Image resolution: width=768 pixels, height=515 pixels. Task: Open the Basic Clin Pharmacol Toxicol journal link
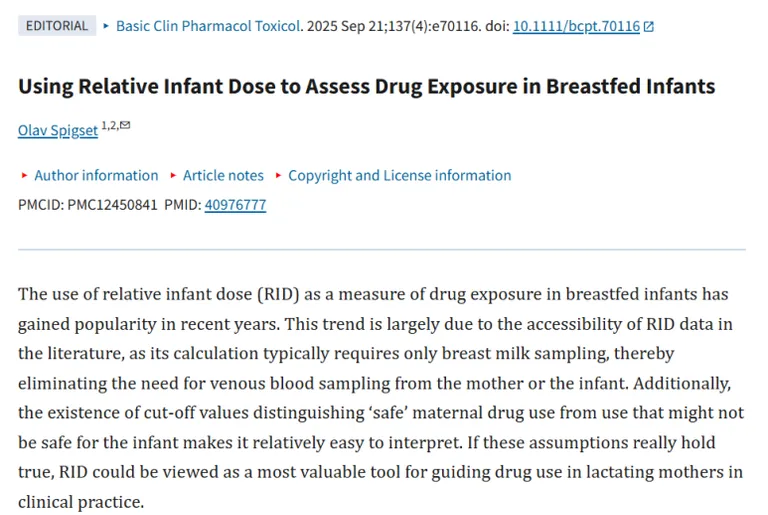tap(208, 26)
